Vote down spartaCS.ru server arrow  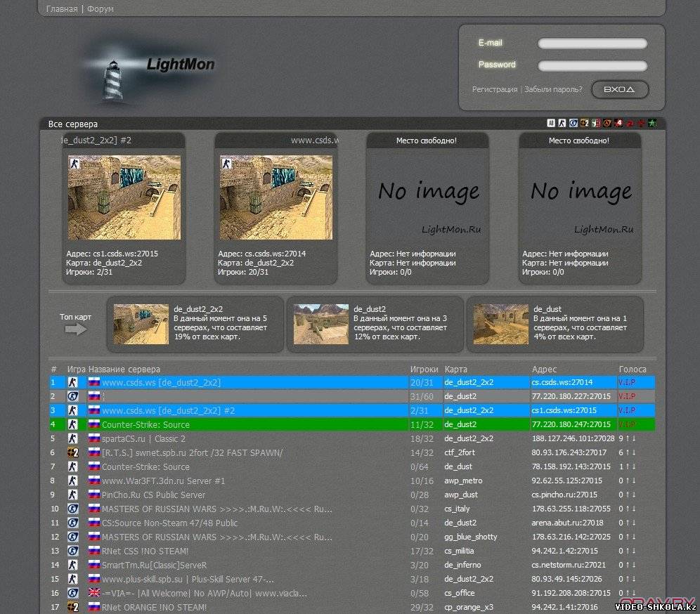point(634,438)
